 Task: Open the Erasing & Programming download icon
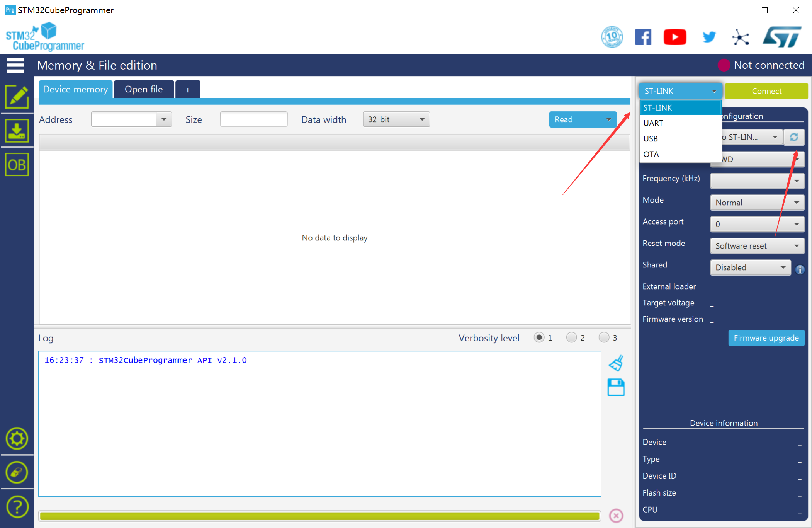[x=17, y=131]
